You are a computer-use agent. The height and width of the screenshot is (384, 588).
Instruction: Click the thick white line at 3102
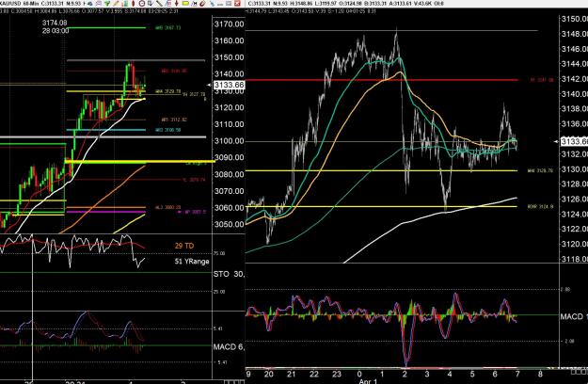103,137
